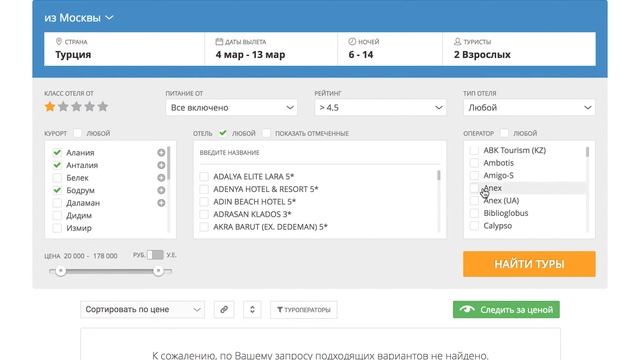Open the Рейтинг dropdown showing > 4.5
The width and height of the screenshot is (640, 360).
click(380, 108)
